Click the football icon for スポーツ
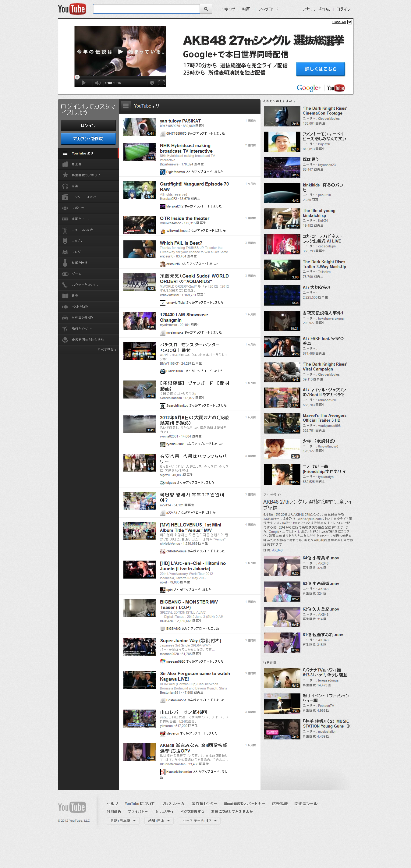Screen dimensions: 411x868 click(65, 208)
